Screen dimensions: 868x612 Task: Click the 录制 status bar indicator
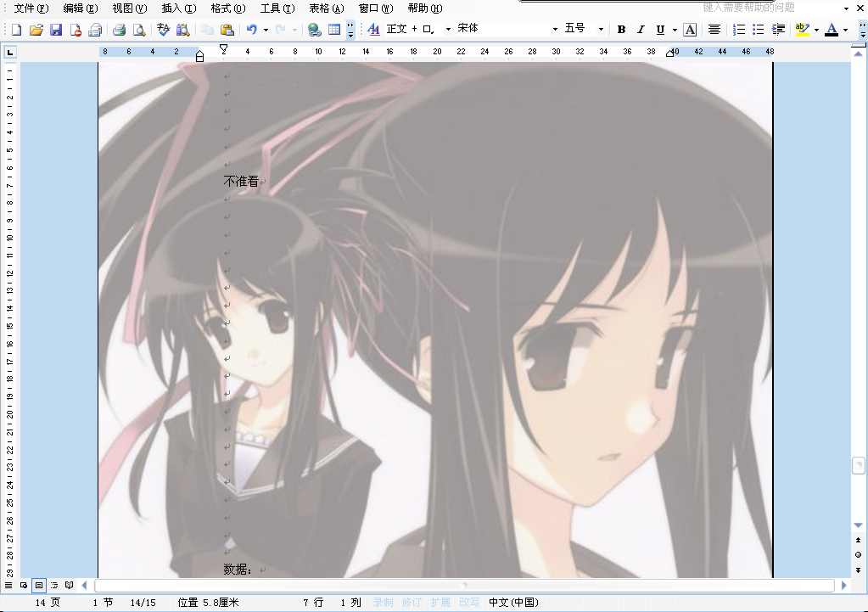pyautogui.click(x=383, y=602)
